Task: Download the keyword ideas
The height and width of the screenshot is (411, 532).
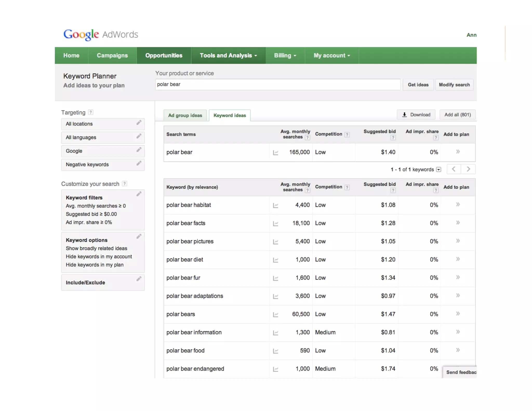Action: click(x=416, y=115)
